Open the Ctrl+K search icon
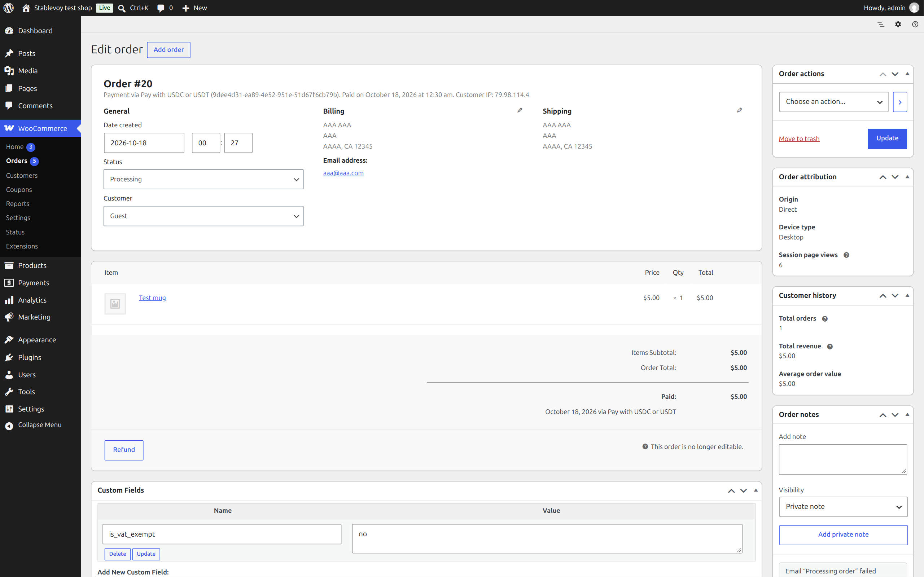 [x=122, y=8]
